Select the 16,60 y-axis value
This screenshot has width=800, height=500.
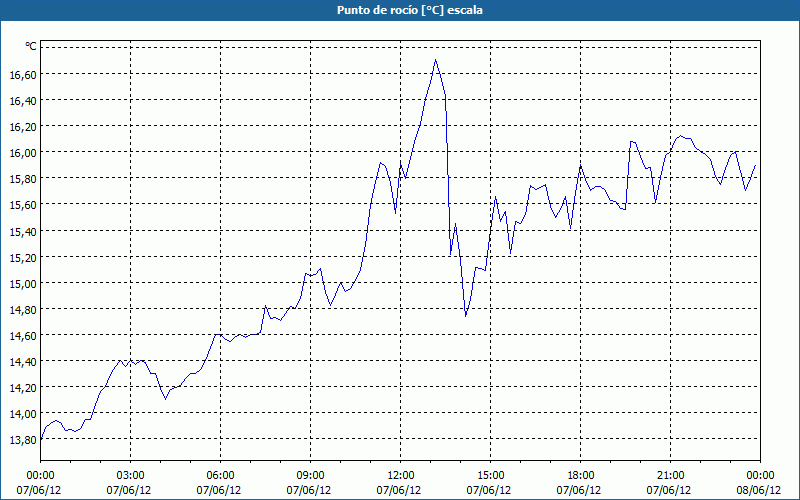pos(23,74)
